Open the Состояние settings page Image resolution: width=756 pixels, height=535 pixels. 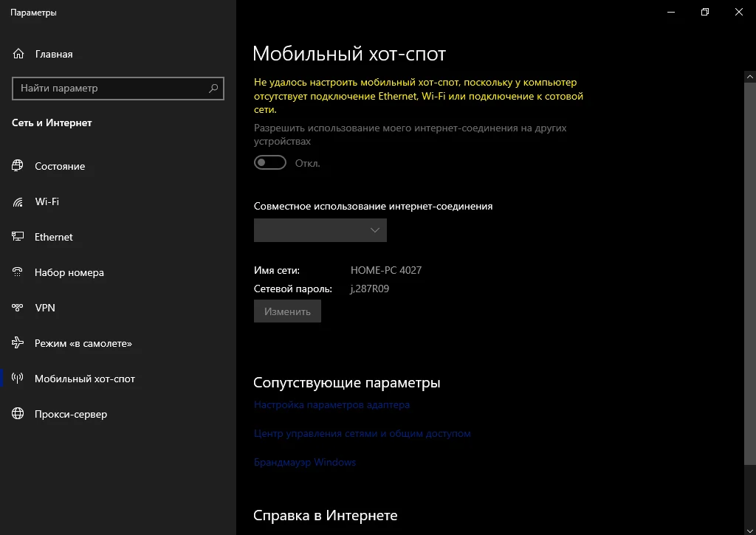pos(60,166)
